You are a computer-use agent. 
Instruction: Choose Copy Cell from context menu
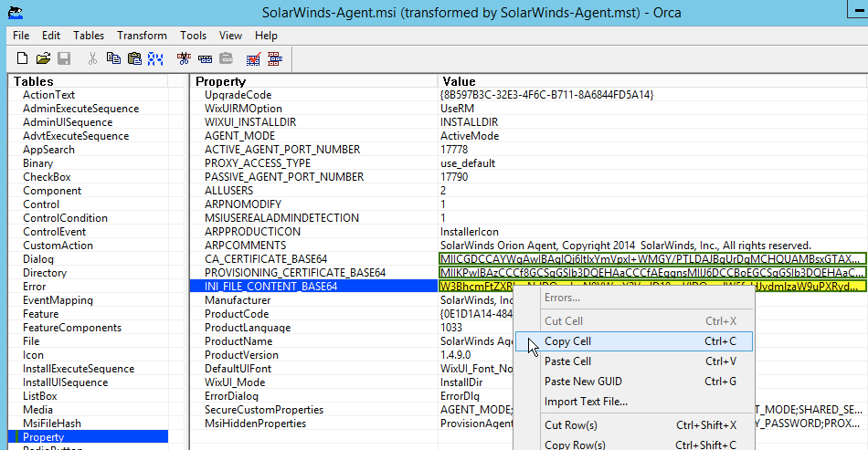tap(634, 341)
